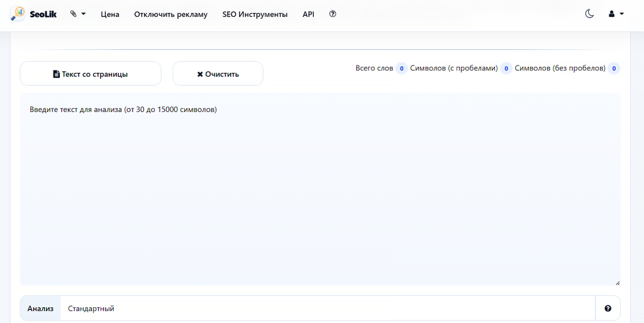Open the SeoLik brand name link
Image resolution: width=644 pixels, height=323 pixels.
(x=43, y=14)
